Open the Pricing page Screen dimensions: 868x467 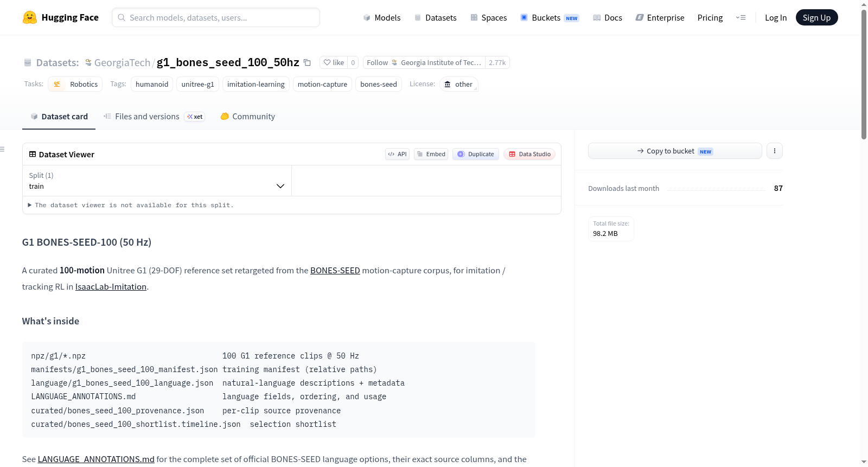[x=710, y=17]
